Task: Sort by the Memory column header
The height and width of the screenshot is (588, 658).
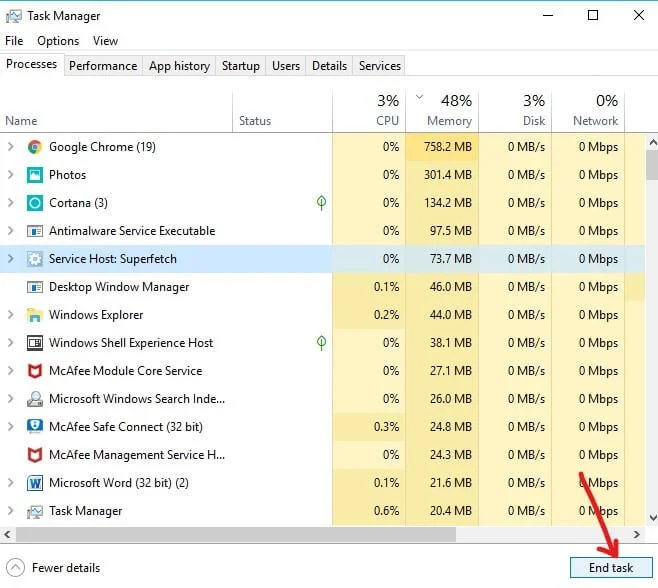Action: [x=442, y=110]
